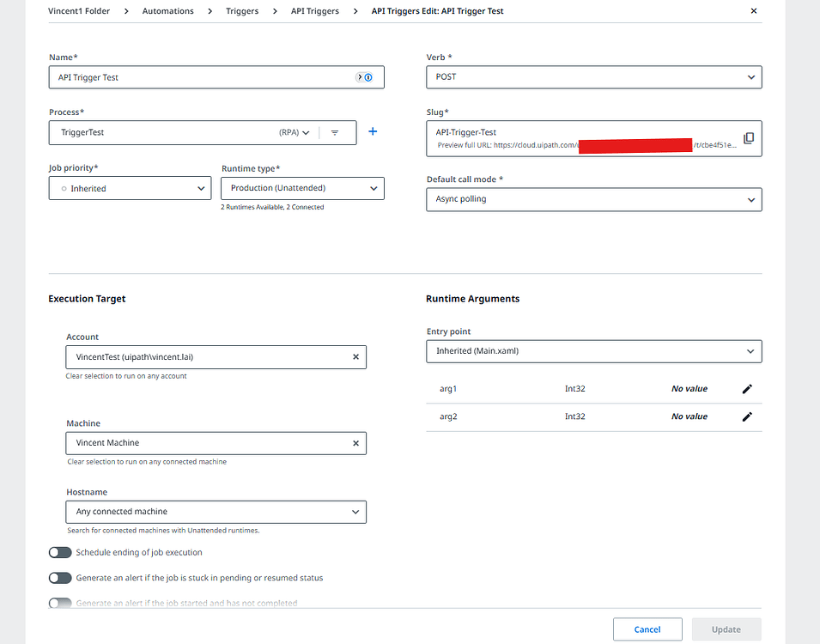Screen dimensions: 820x644
Task: Open the Default call mode dropdown
Action: pos(751,199)
